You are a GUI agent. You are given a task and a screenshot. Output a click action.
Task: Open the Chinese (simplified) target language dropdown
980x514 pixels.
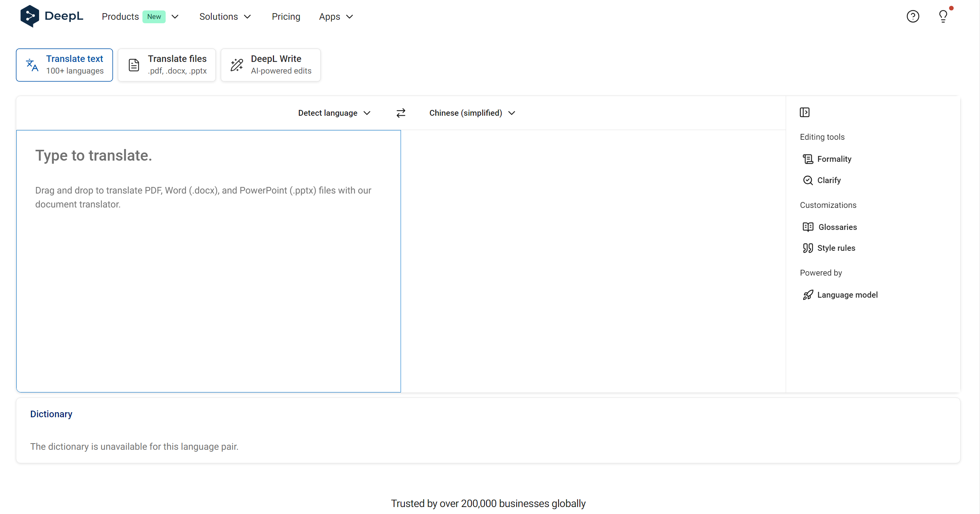(472, 113)
